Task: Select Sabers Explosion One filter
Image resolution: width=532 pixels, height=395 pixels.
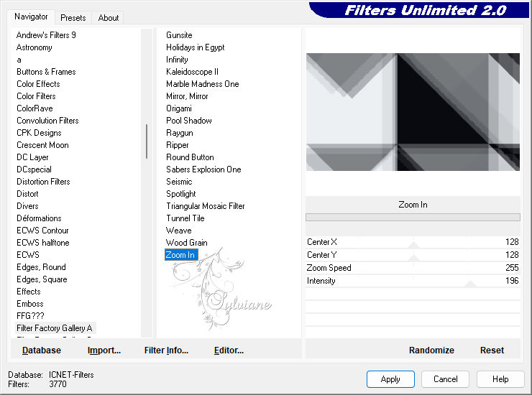Action: pos(203,169)
